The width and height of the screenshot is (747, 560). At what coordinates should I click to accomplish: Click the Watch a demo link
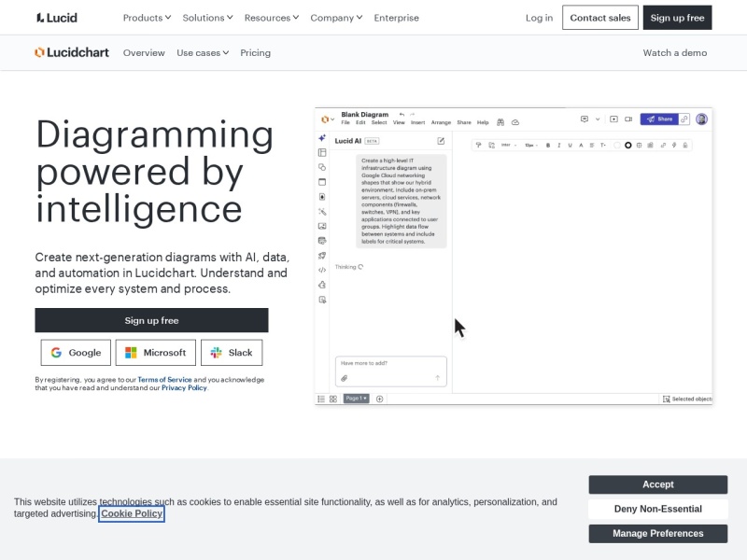click(x=675, y=53)
